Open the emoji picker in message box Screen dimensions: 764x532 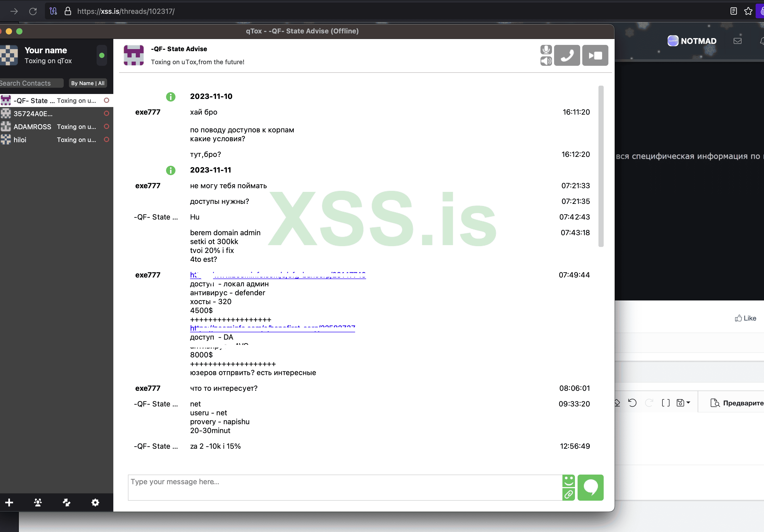(568, 481)
